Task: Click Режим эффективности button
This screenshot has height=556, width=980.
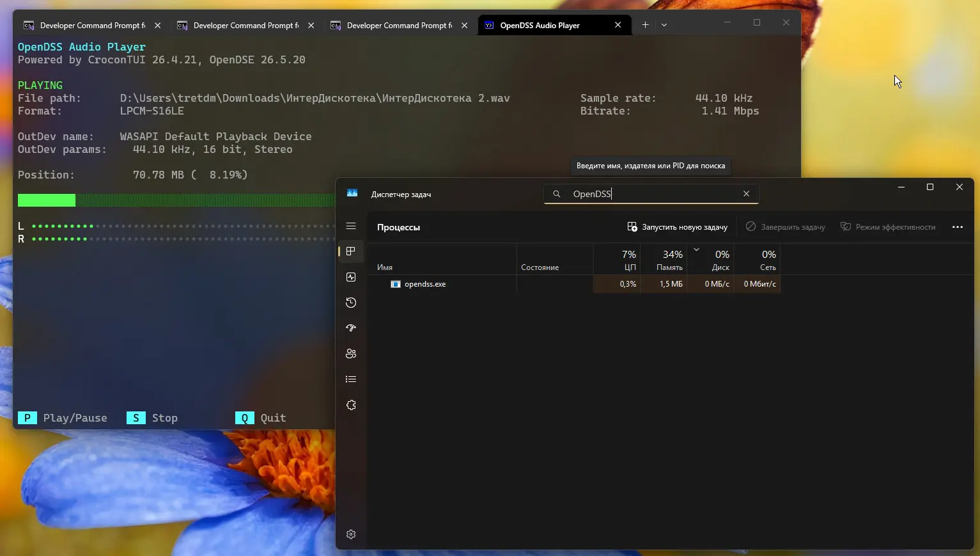Action: [888, 227]
